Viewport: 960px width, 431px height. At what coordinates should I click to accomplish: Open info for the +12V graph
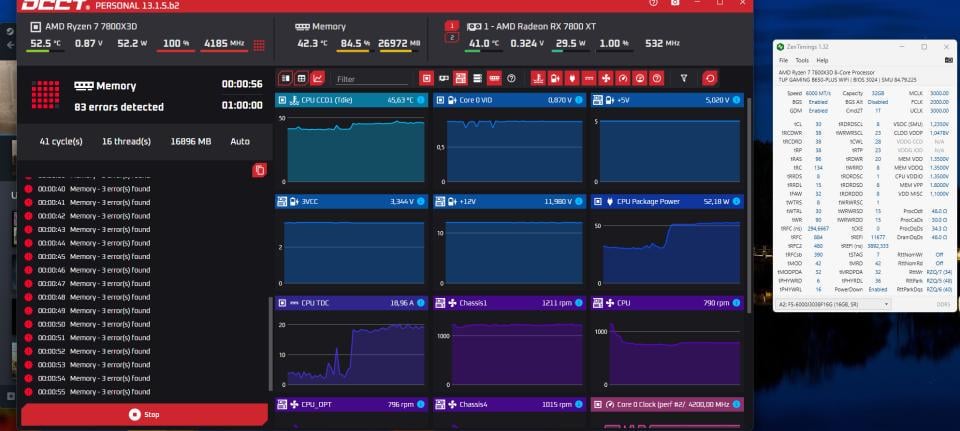[x=579, y=201]
